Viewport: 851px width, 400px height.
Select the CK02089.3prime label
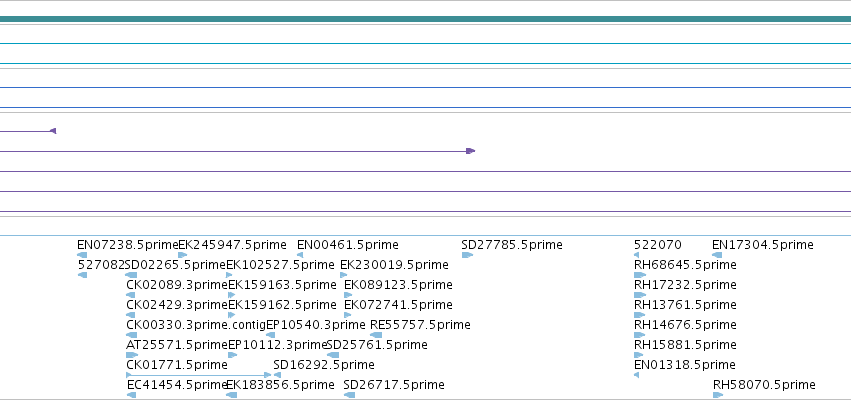[177, 285]
